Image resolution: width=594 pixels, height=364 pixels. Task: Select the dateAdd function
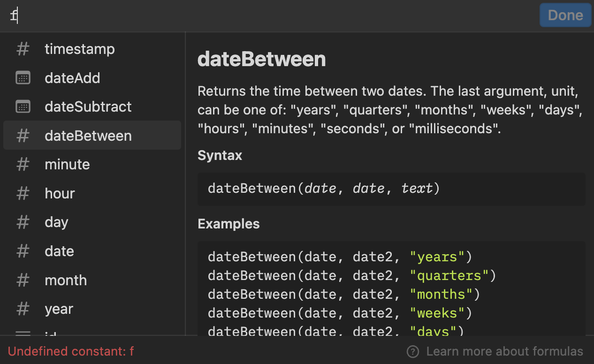point(72,77)
